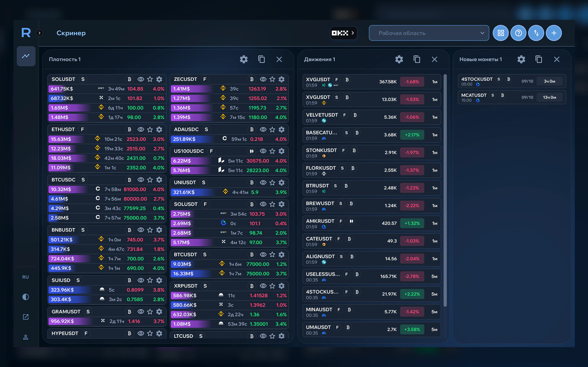This screenshot has height=367, width=588.
Task: Toggle the eye icon on ETHUSDT card
Action: pos(141,129)
